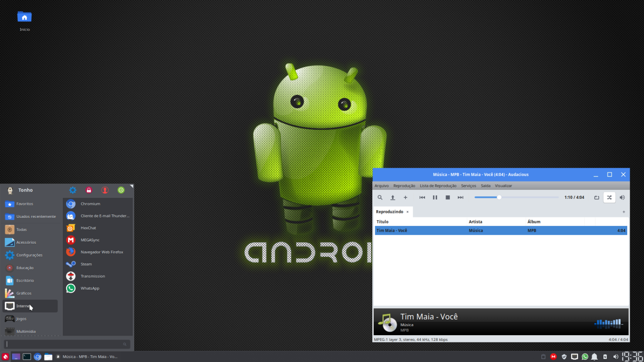The width and height of the screenshot is (644, 362).
Task: Open the volume control in Audacious
Action: pyautogui.click(x=622, y=197)
